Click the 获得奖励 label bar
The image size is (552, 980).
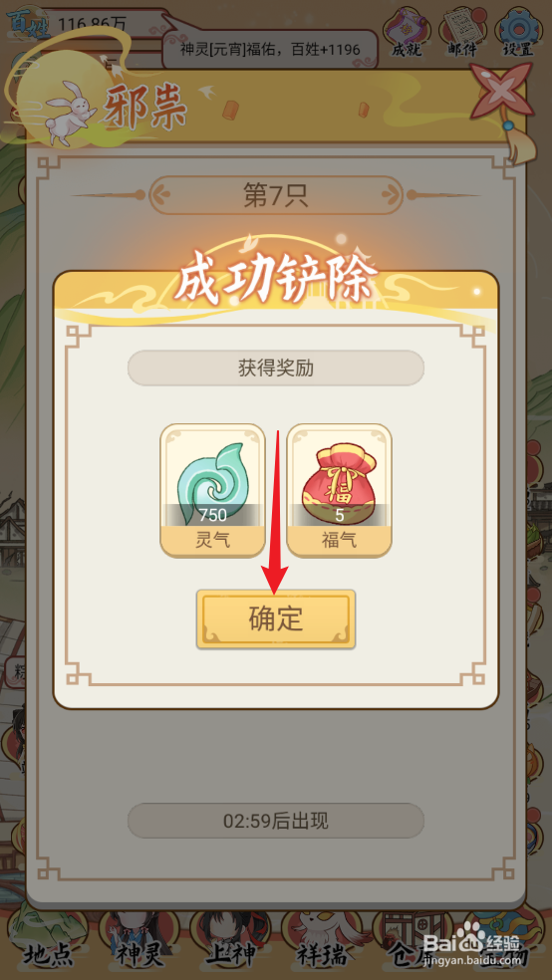point(276,368)
